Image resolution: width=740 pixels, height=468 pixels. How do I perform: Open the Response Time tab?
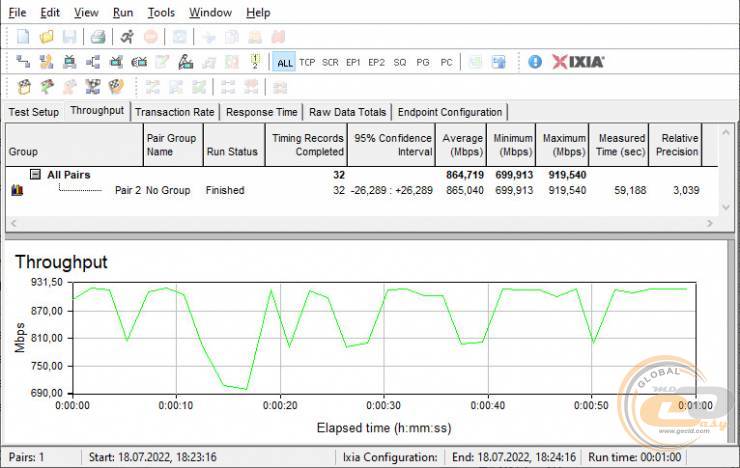[261, 112]
